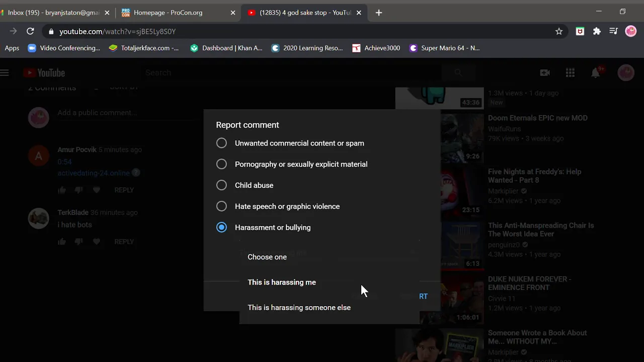Screen dimensions: 644x362
Task: Close the Gmail Inbox tab
Action: (x=107, y=13)
